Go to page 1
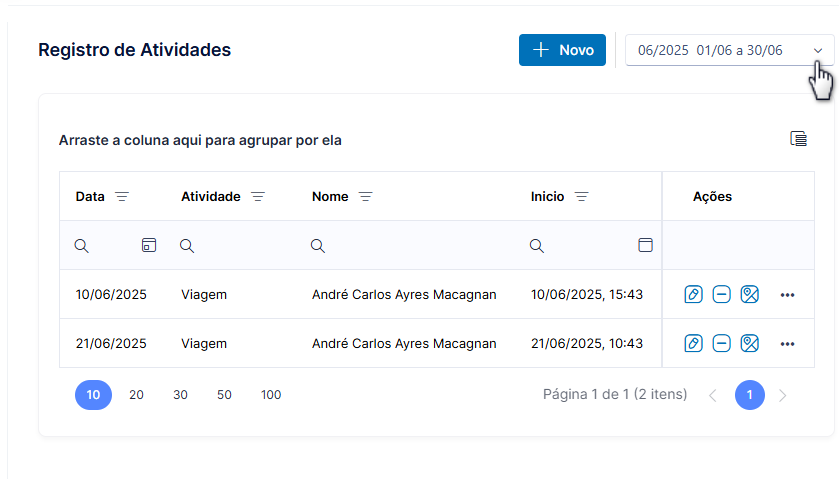This screenshot has height=479, width=839. coord(750,395)
